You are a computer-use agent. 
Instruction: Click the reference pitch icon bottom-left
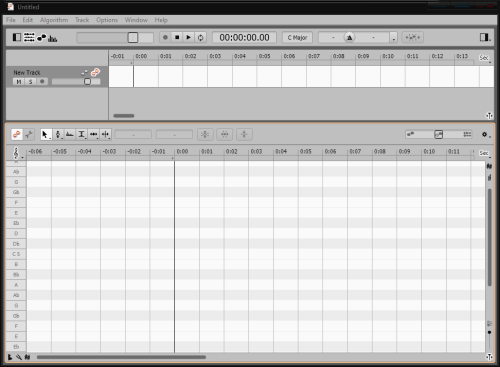coord(27,357)
